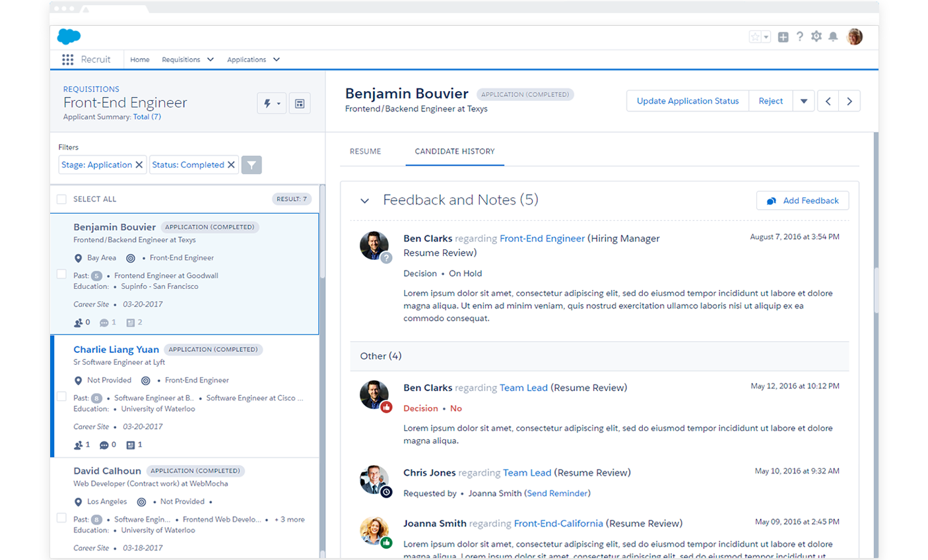Click Benjamin Bouvier's notes document icon

(131, 323)
